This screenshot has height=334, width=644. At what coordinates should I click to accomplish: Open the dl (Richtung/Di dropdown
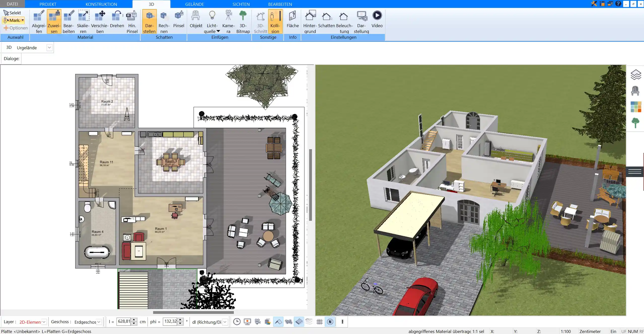[x=225, y=322]
